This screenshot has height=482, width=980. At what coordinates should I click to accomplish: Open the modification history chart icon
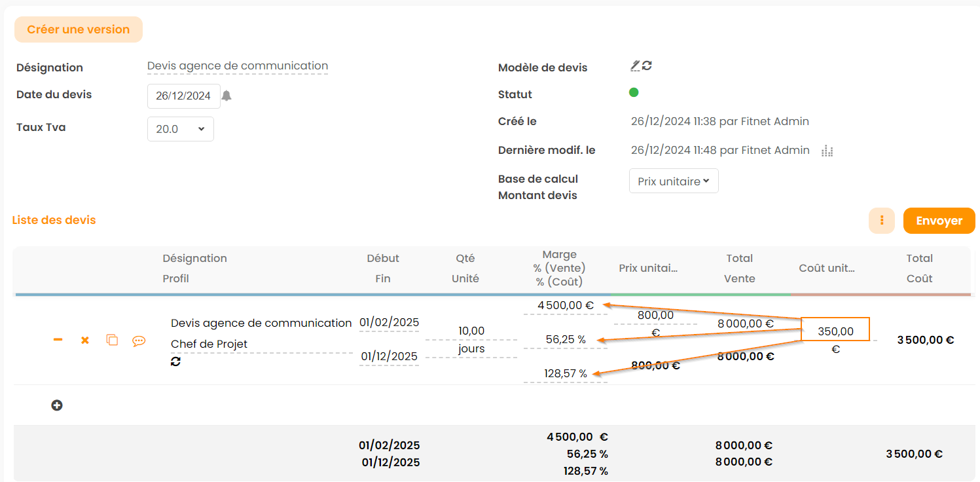827,151
